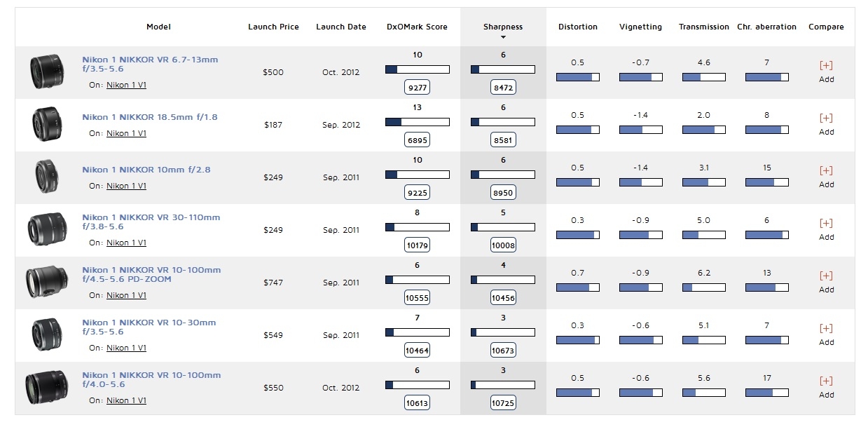Open Nikon 1 V1 link under PD-ZOOM lens
The height and width of the screenshot is (427, 868).
pyautogui.click(x=126, y=295)
